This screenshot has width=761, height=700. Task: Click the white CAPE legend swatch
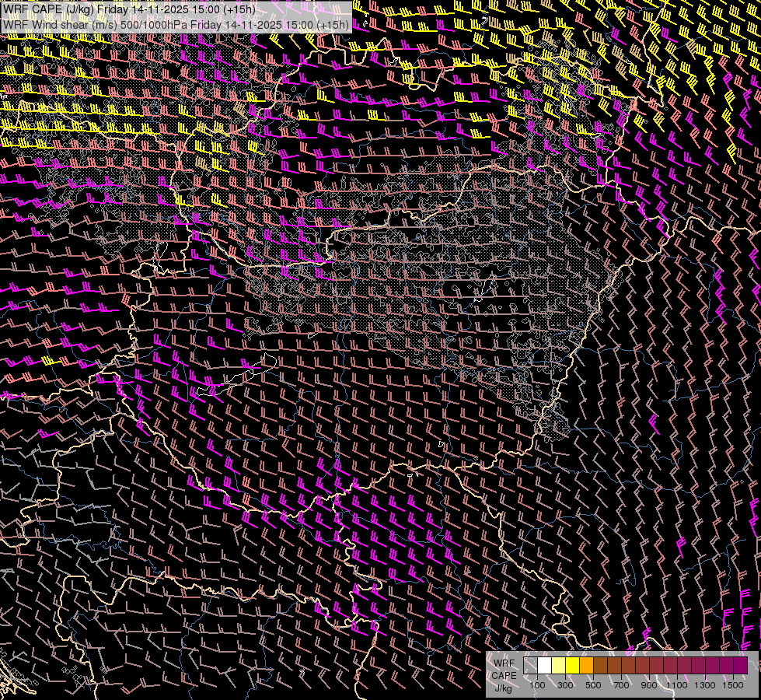click(545, 666)
